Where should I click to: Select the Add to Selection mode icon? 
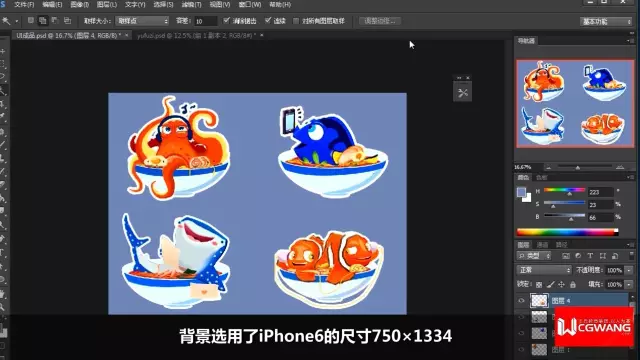click(x=43, y=20)
